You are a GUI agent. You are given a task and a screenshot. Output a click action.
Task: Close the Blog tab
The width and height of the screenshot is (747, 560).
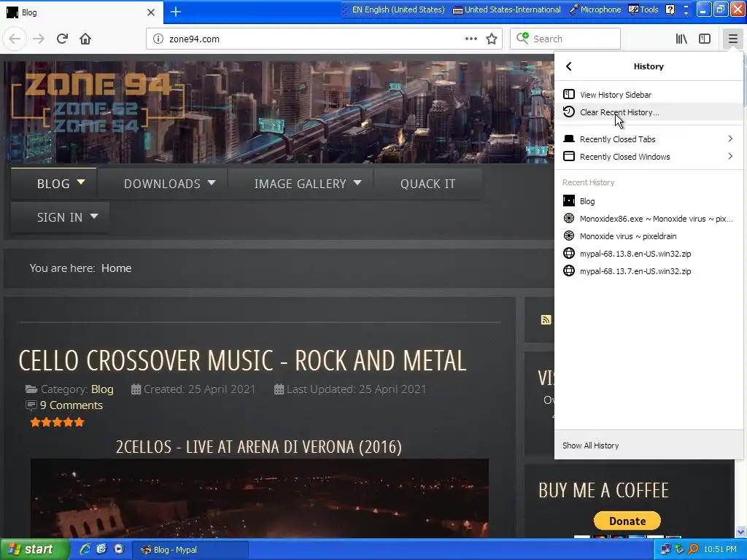click(x=151, y=12)
